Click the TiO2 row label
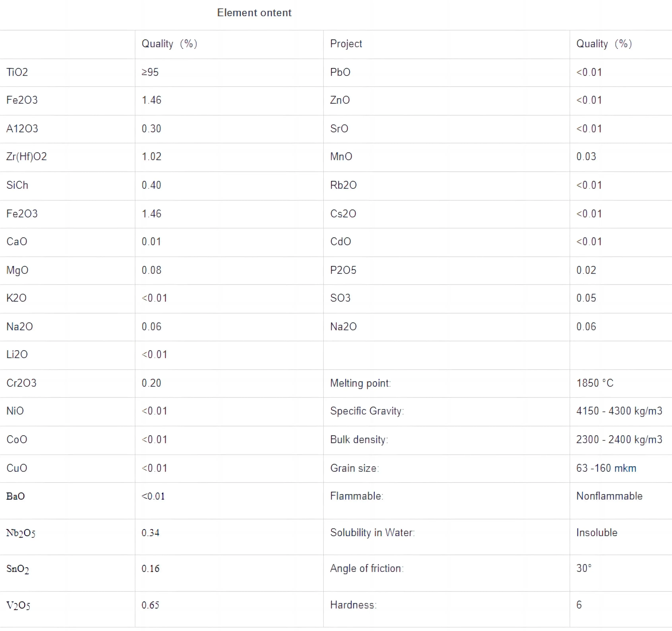The width and height of the screenshot is (672, 631). [17, 72]
